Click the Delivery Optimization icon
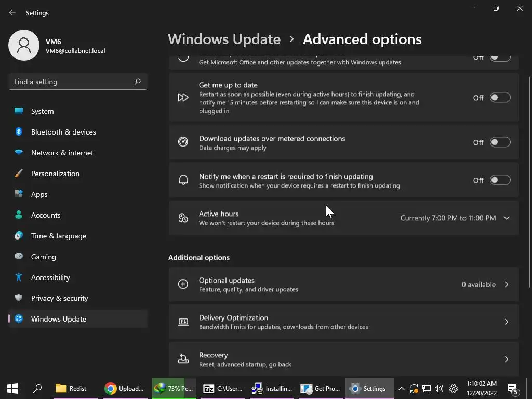The image size is (532, 399). tap(183, 322)
